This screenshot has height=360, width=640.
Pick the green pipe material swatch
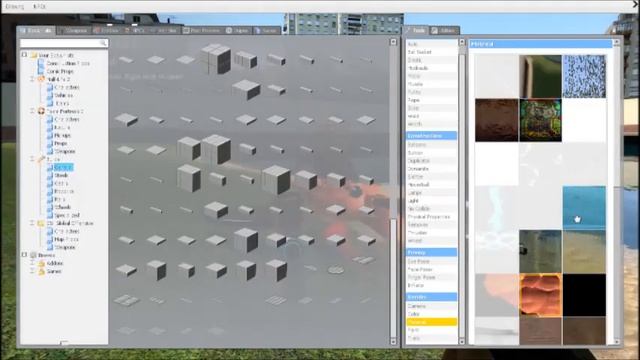click(x=540, y=76)
